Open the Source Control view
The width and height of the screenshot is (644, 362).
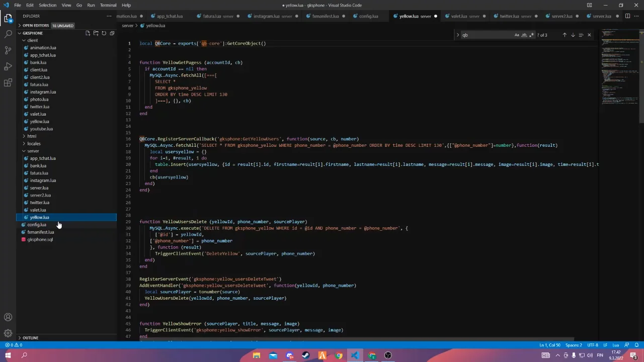point(8,50)
